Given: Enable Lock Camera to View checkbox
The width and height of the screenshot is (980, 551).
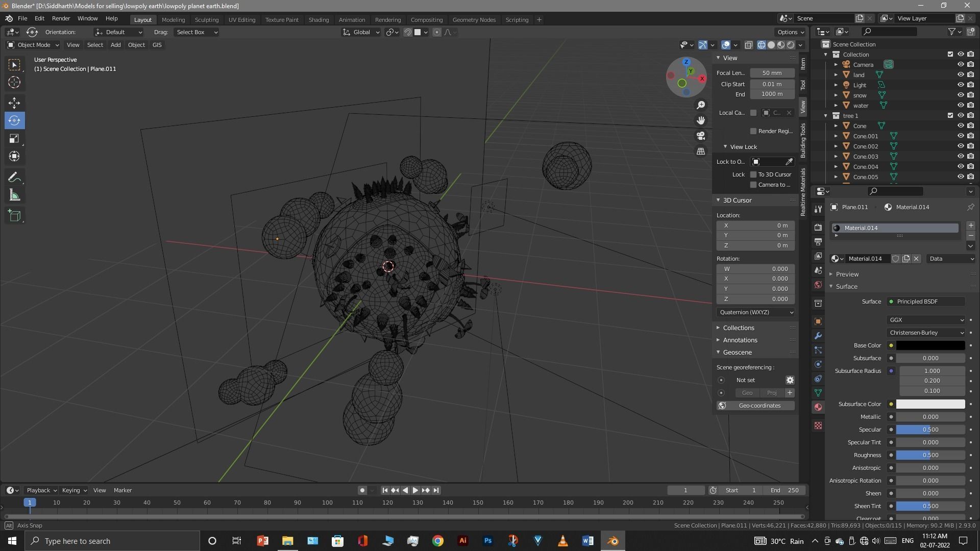Looking at the screenshot, I should pyautogui.click(x=753, y=185).
